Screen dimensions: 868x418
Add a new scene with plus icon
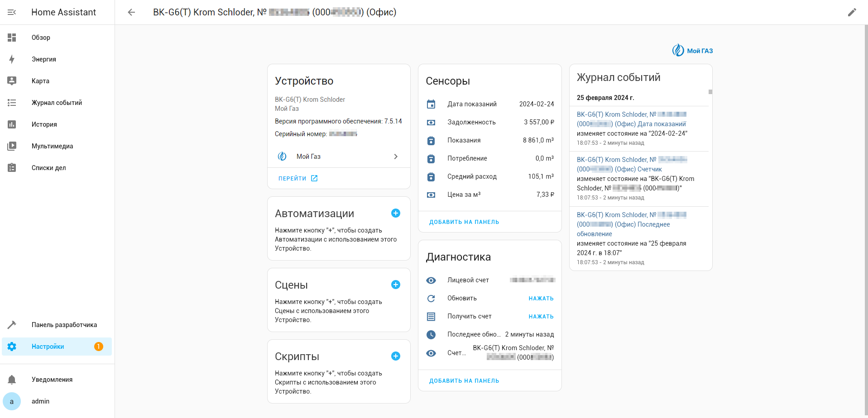pyautogui.click(x=396, y=285)
